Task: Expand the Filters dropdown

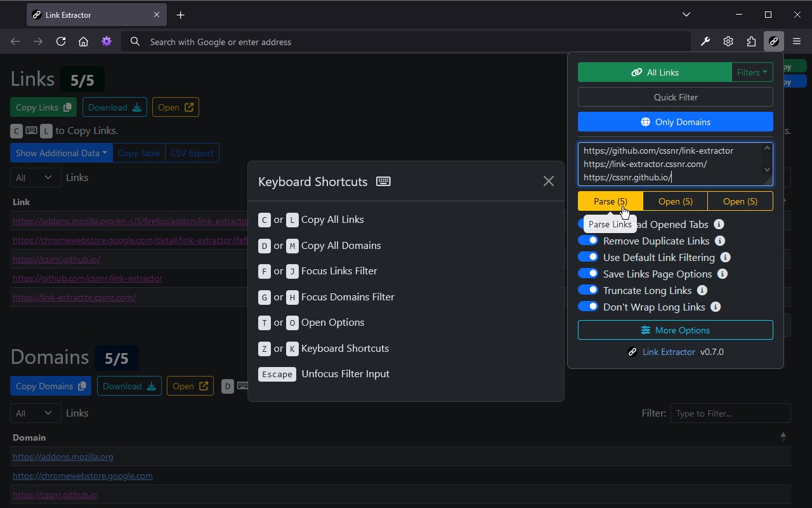Action: tap(752, 72)
